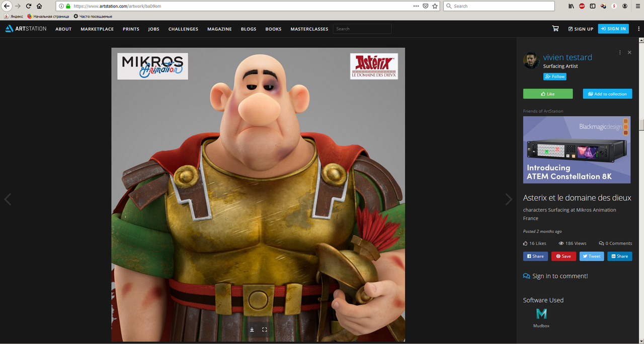This screenshot has height=344, width=644.
Task: Select the artwork title text
Action: point(577,197)
